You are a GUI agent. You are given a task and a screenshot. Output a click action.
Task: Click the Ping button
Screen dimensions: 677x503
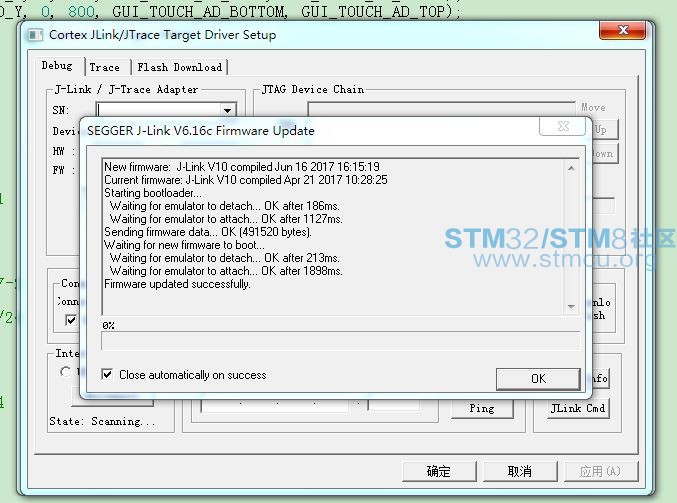click(x=482, y=408)
